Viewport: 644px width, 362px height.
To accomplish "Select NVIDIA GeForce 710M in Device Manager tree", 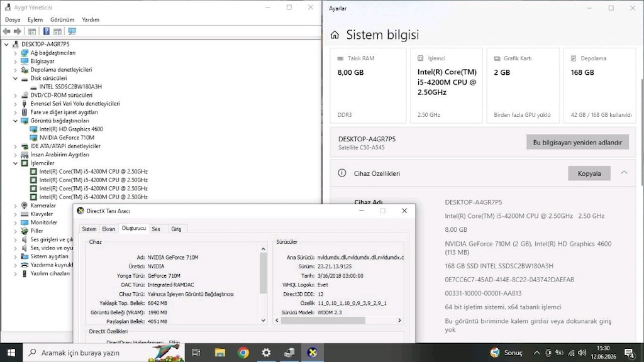I will click(x=67, y=138).
